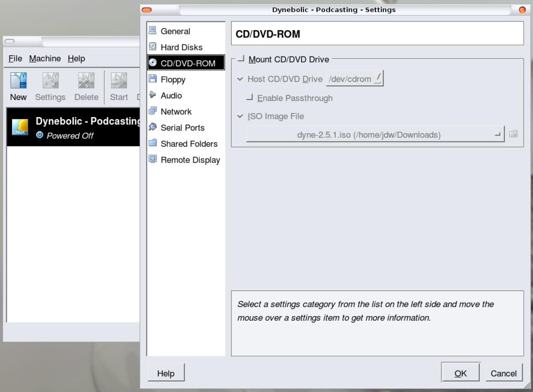533x392 pixels.
Task: Go to the Audio settings category
Action: [x=171, y=96]
